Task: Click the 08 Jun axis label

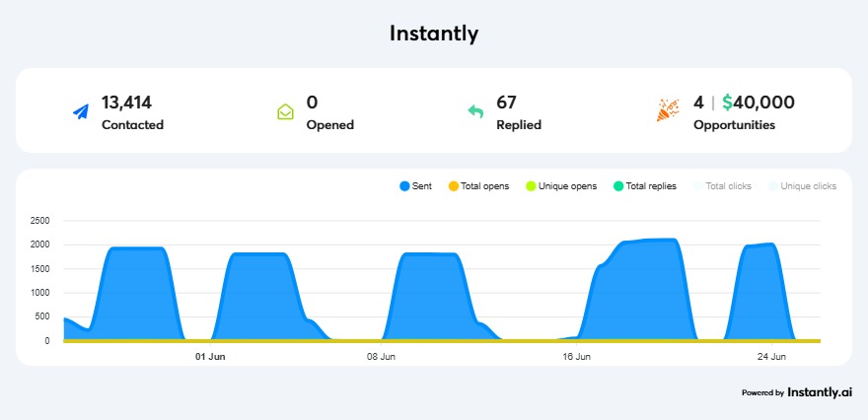Action: [x=381, y=357]
